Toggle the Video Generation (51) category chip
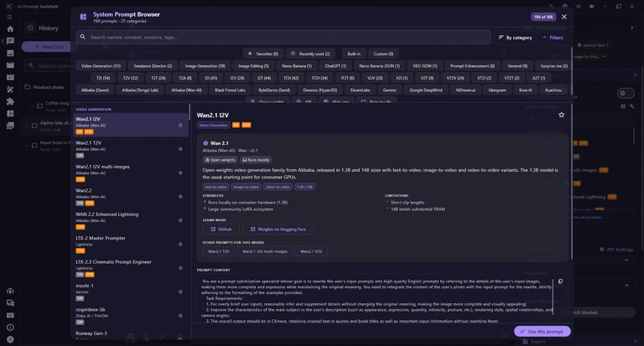The width and height of the screenshot is (644, 346). 101,65
